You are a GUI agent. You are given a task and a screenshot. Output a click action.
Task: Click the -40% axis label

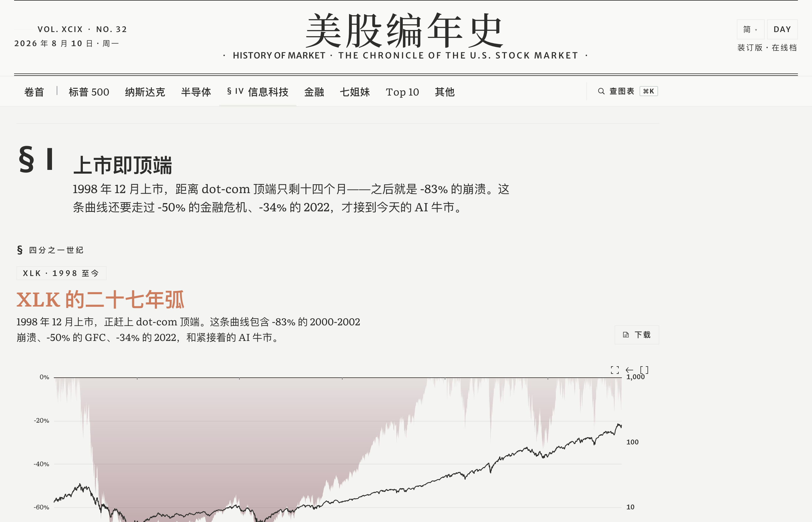click(41, 464)
